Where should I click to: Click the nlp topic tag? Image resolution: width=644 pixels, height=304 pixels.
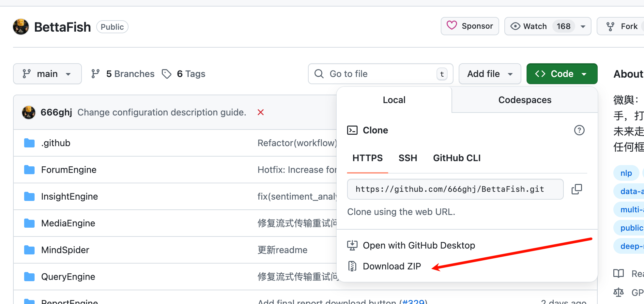click(626, 173)
